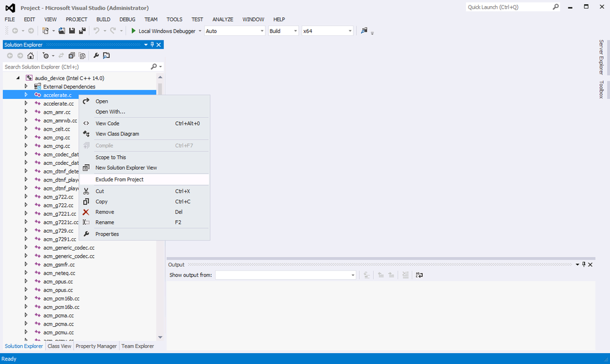Screen dimensions: 610x364
Task: Choose Scope to This
Action: [144, 158]
